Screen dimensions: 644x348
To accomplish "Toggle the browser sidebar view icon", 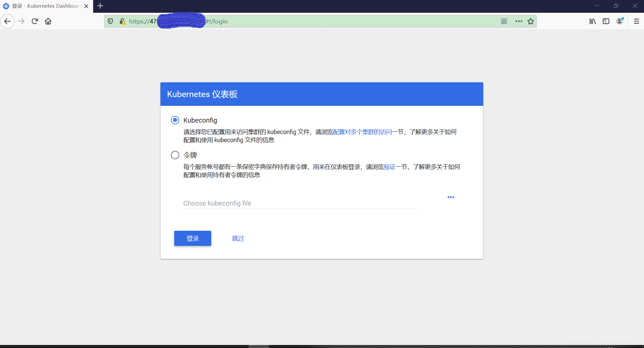I will click(606, 21).
